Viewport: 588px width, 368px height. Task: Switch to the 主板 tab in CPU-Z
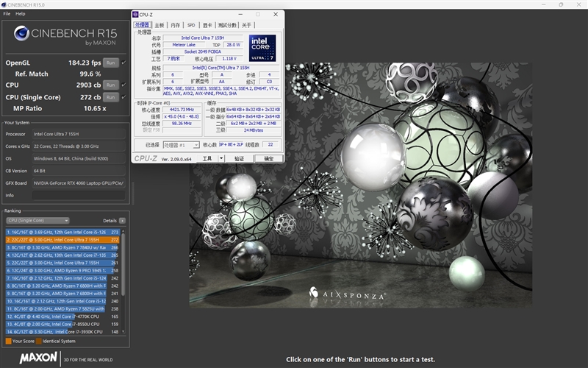159,25
